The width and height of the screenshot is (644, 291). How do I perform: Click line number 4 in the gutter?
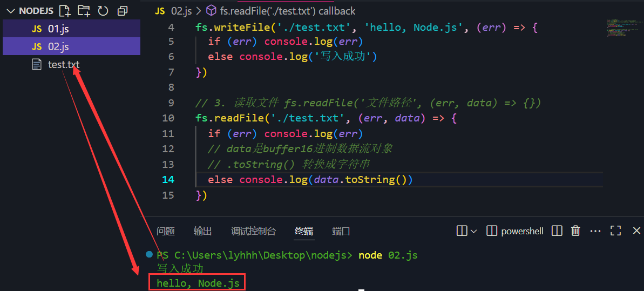[x=171, y=28]
